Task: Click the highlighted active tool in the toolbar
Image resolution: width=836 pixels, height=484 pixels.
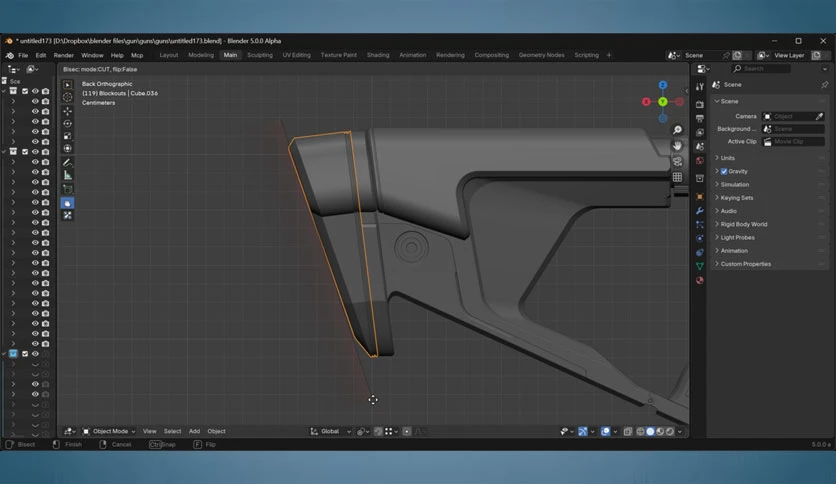Action: coord(68,203)
